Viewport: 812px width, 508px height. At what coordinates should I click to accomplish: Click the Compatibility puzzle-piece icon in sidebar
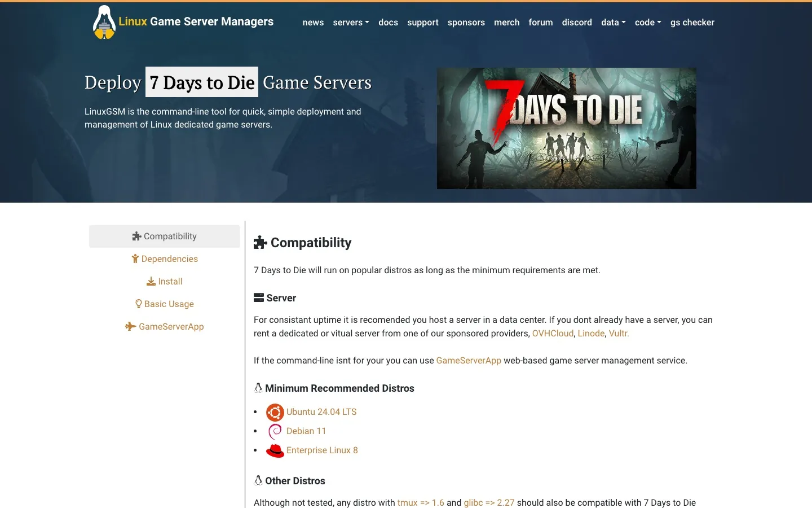[136, 237]
